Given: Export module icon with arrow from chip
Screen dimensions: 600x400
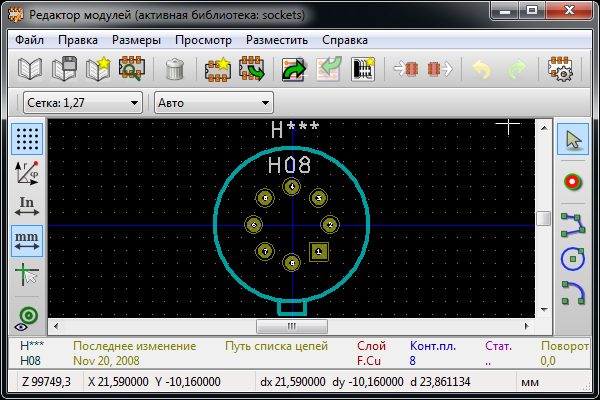Looking at the screenshot, I should 440,69.
